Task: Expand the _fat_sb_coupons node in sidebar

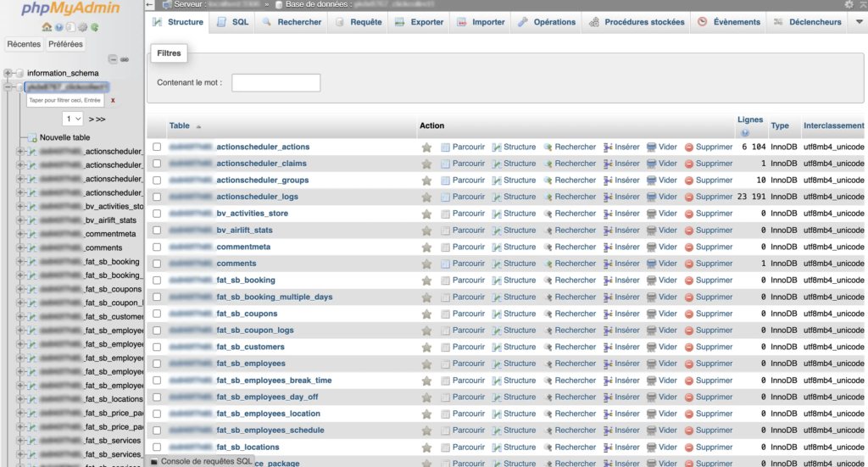Action: (x=20, y=289)
